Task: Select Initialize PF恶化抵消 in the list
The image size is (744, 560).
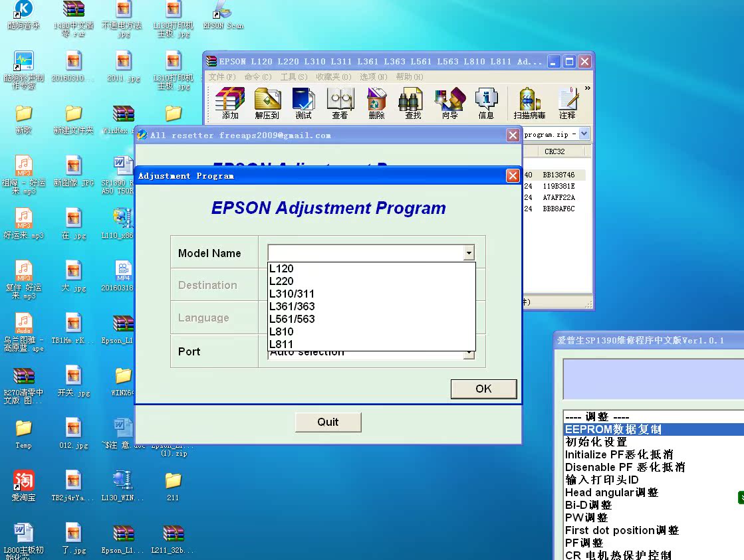Action: tap(654, 454)
